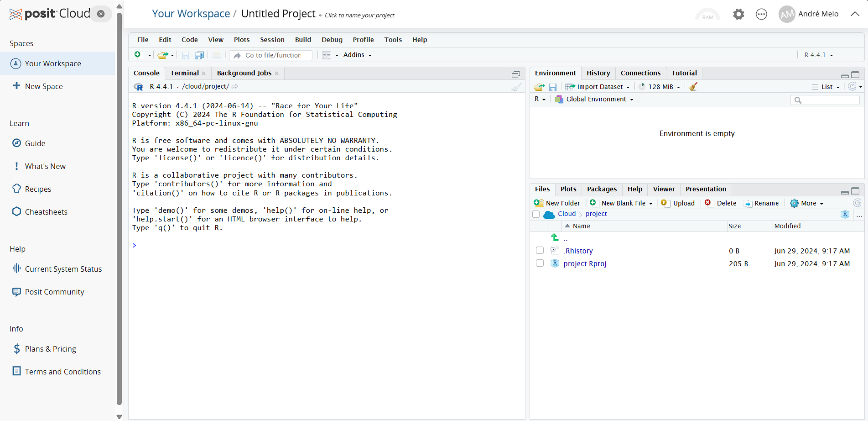Switch to the Terminal tab
This screenshot has width=868, height=421.
(x=184, y=73)
